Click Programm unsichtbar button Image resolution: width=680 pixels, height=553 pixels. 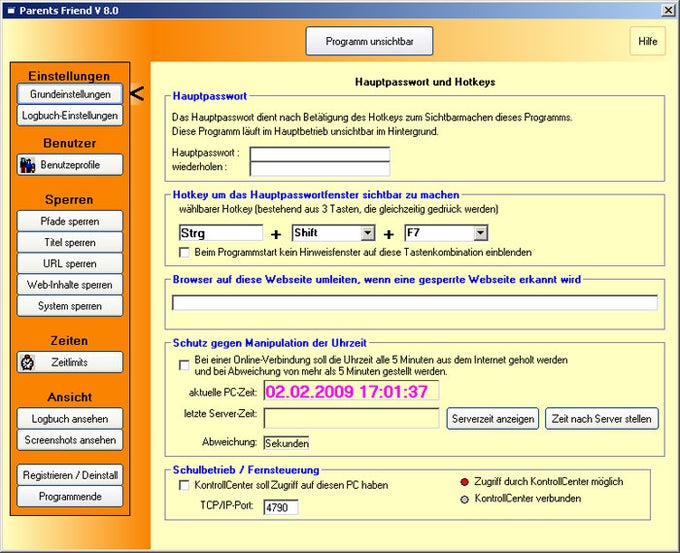click(x=369, y=41)
